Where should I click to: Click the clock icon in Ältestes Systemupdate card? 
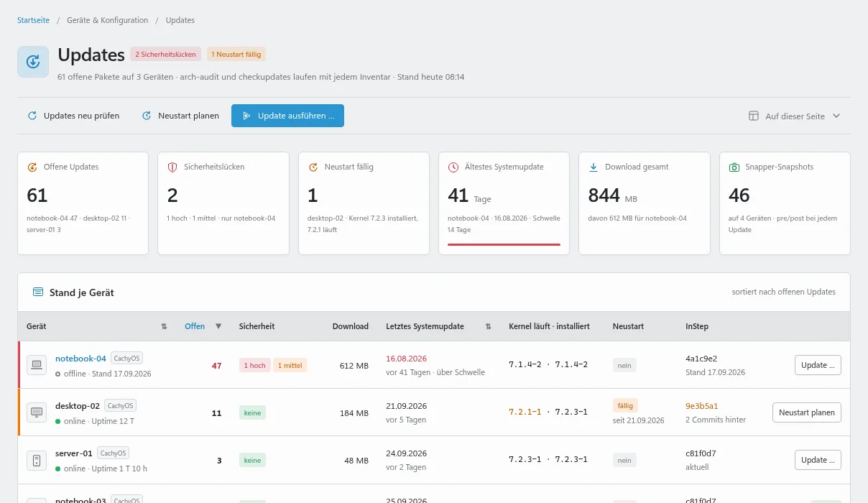click(x=453, y=167)
